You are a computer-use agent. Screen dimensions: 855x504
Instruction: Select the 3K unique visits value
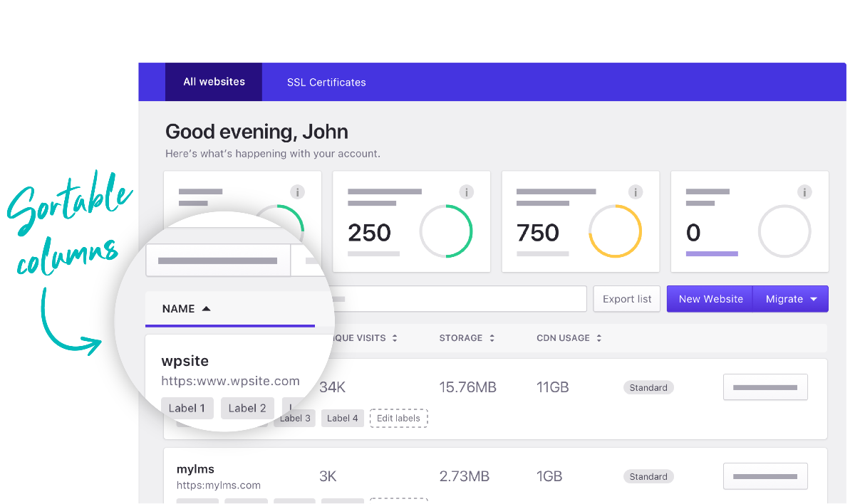tap(328, 476)
